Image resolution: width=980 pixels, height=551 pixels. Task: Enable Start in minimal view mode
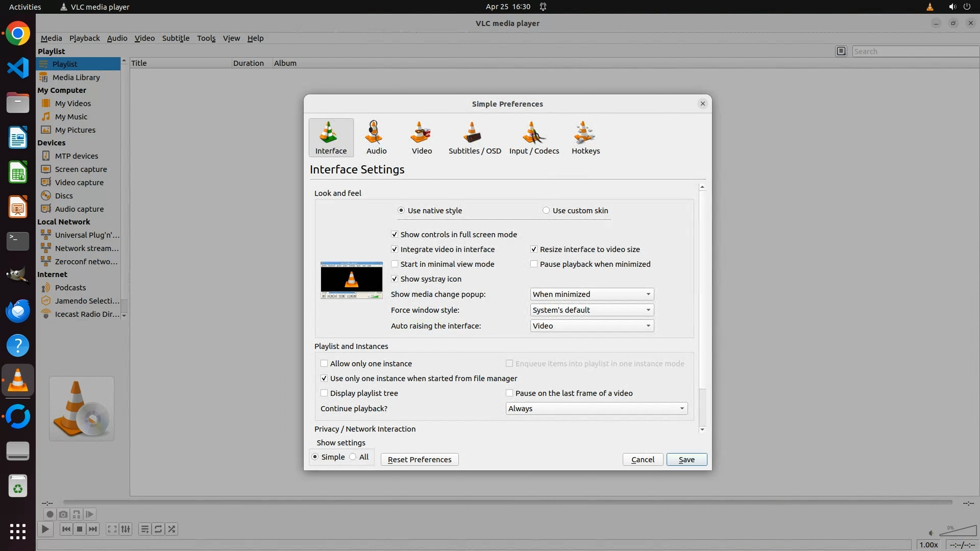pyautogui.click(x=395, y=264)
